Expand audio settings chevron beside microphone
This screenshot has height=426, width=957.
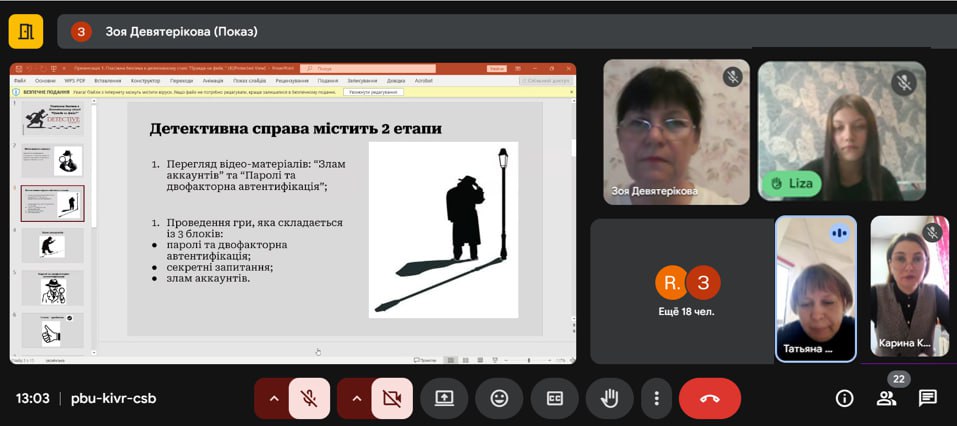pos(272,398)
